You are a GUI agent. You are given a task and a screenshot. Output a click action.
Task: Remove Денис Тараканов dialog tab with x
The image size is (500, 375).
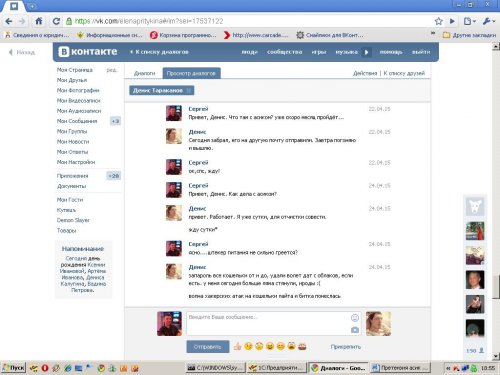[189, 90]
